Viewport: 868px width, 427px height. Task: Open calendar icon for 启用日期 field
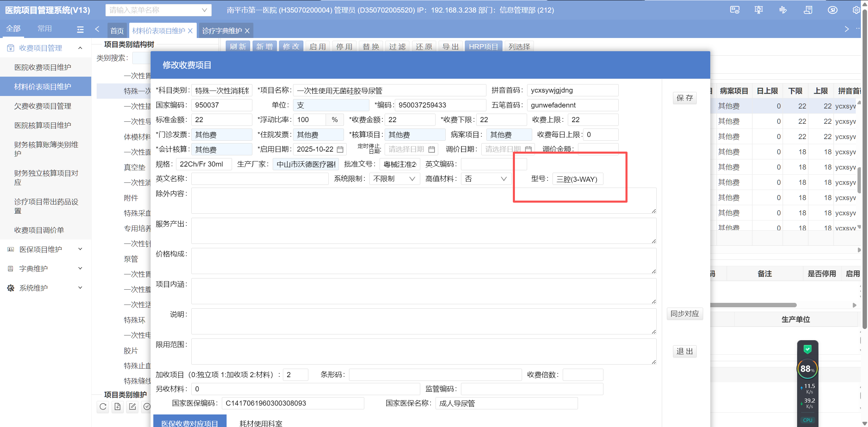coord(340,149)
